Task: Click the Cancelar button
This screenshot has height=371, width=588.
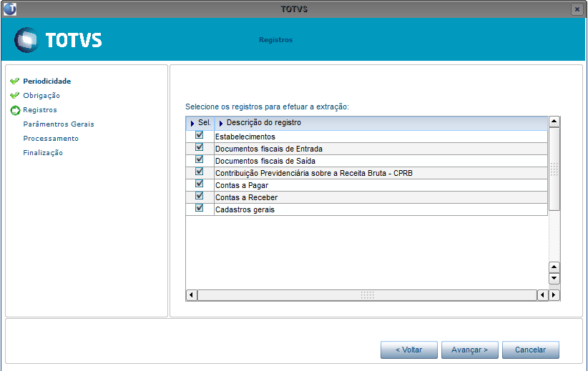Action: pyautogui.click(x=530, y=350)
